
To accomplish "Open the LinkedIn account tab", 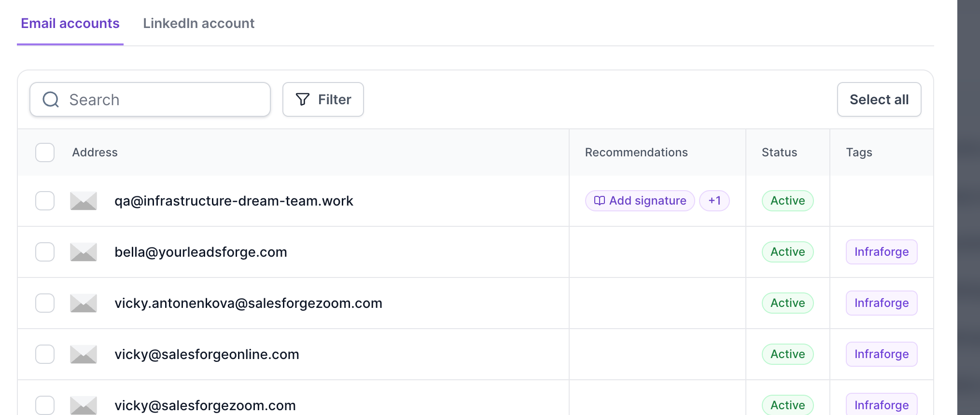I will pyautogui.click(x=198, y=23).
